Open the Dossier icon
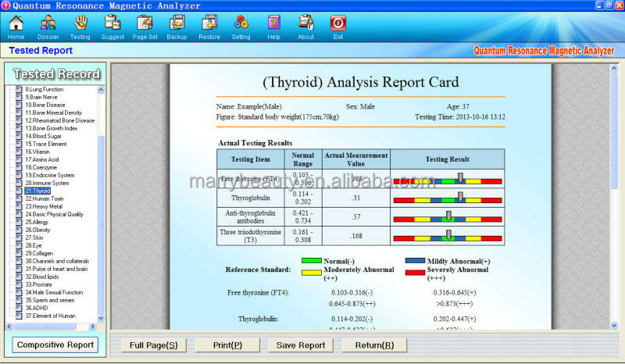The image size is (625, 364). pos(48,27)
